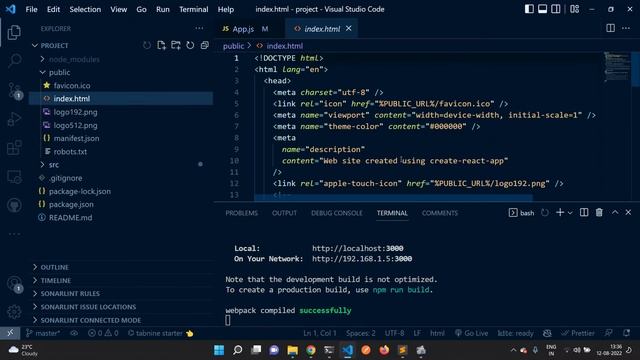
Task: Refresh the Explorer file tree
Action: (x=190, y=45)
